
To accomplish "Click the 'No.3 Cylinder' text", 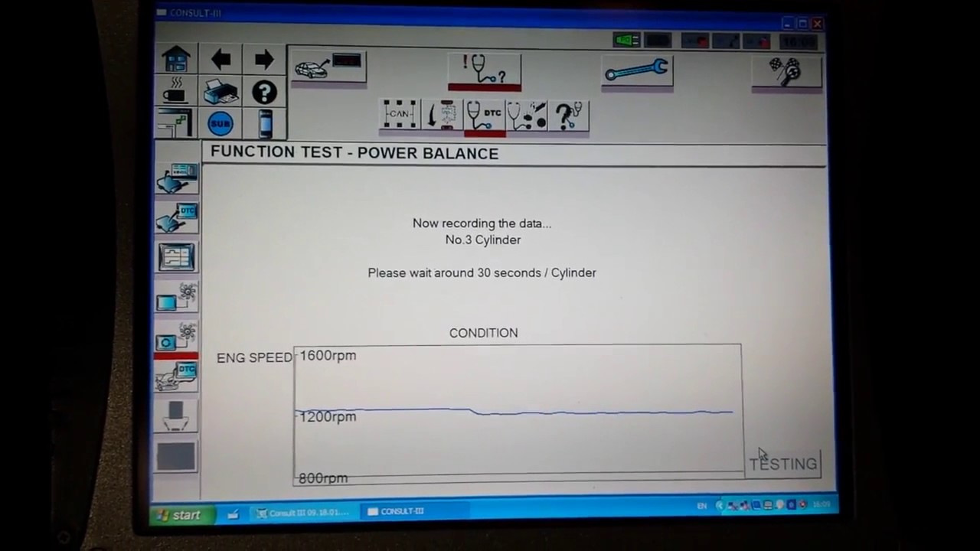I will point(483,240).
